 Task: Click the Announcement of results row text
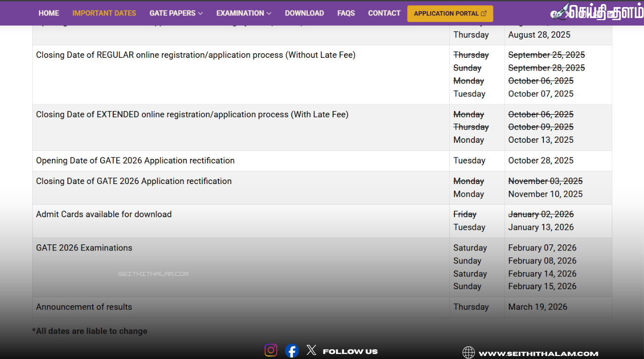point(84,307)
